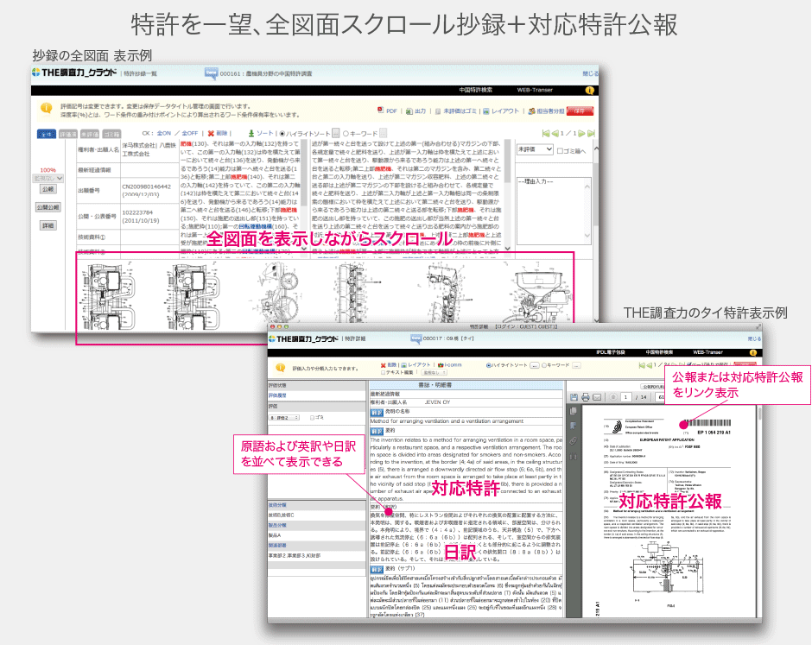812x651 pixels.
Task: Click the 公報 button on the left side
Action: pos(48,189)
